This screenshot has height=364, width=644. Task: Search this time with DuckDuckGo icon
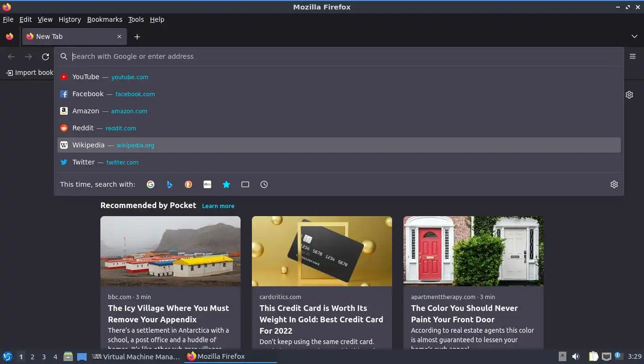tap(188, 184)
